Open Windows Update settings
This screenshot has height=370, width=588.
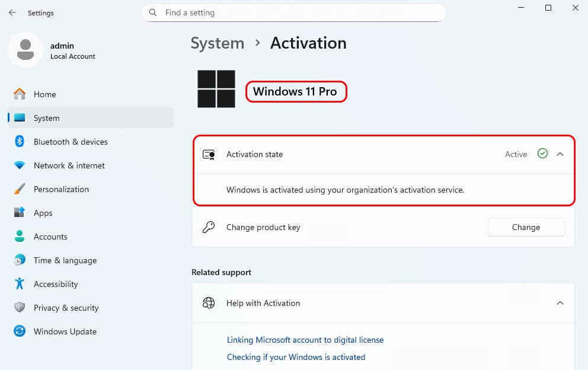click(x=90, y=331)
